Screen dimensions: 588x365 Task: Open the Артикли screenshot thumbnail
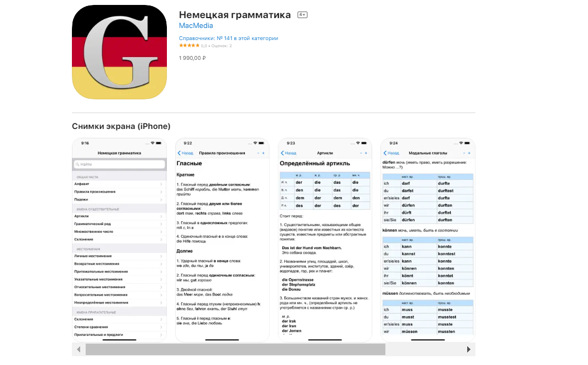click(x=325, y=240)
